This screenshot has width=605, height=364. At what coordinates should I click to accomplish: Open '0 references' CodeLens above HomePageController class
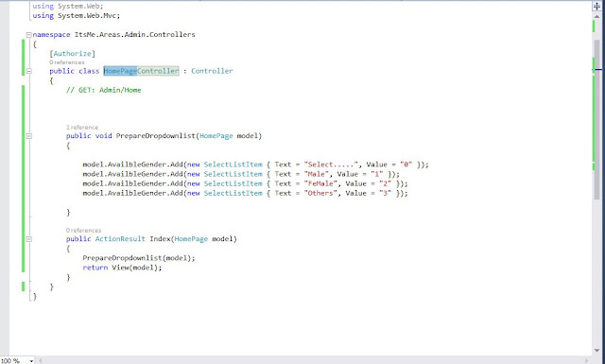click(x=67, y=62)
